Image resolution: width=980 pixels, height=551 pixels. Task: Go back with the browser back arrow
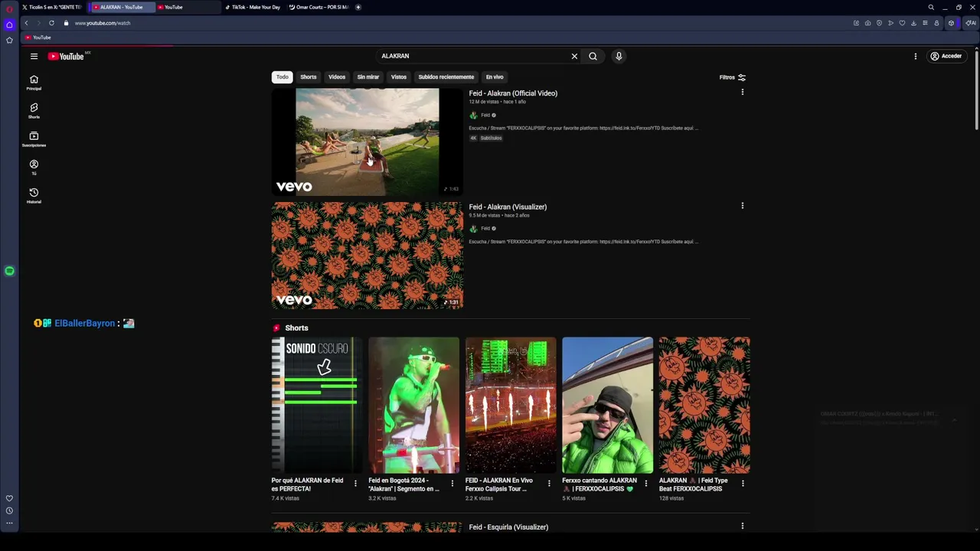(26, 23)
